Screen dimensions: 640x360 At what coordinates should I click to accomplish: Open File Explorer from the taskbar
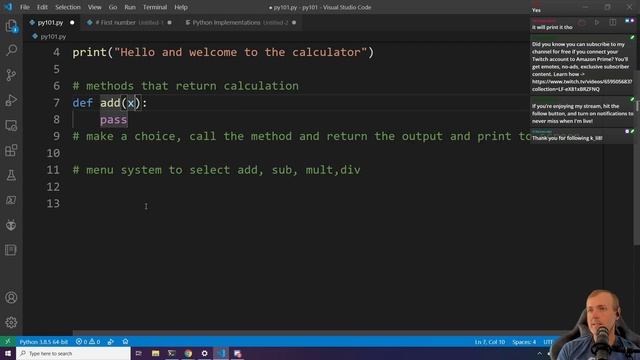156,353
